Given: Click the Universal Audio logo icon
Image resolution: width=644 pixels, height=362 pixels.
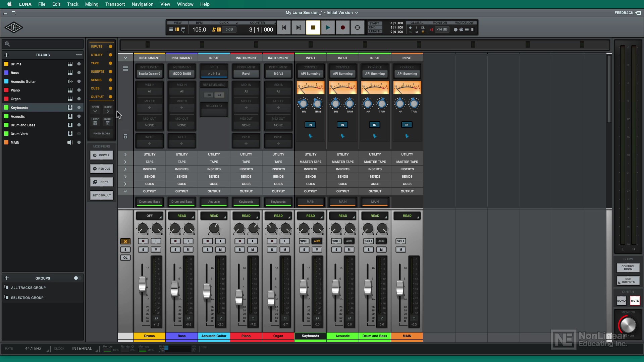Looking at the screenshot, I should pos(14,27).
